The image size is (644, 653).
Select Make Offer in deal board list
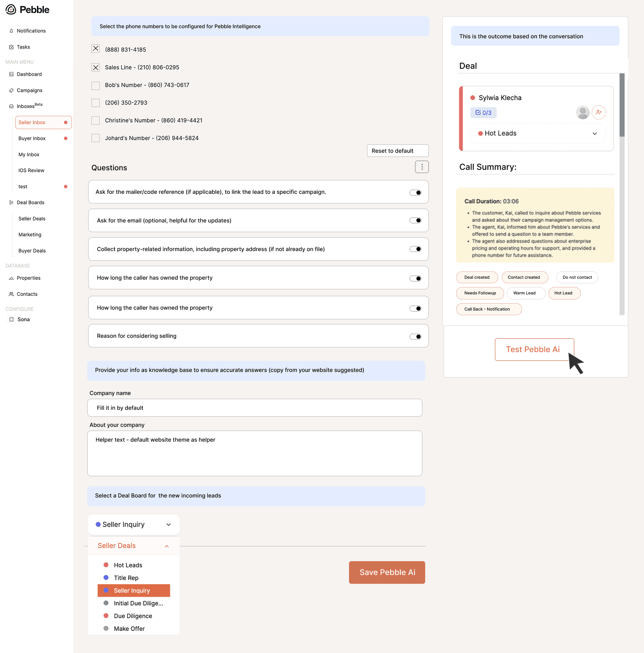(x=129, y=629)
